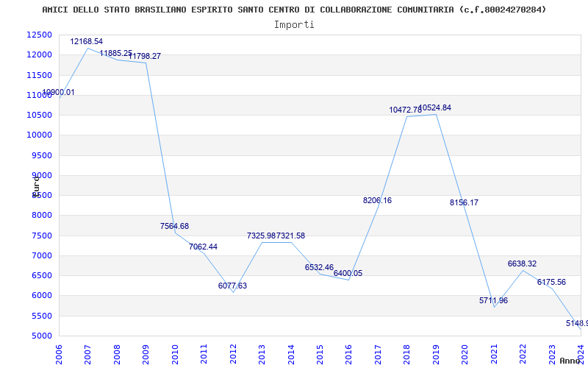Click the 2015 x-axis year label

click(320, 355)
